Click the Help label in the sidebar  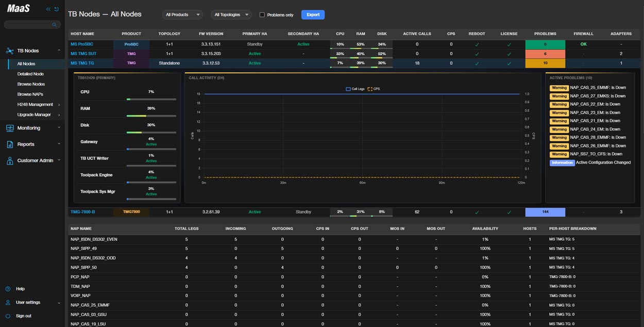20,289
